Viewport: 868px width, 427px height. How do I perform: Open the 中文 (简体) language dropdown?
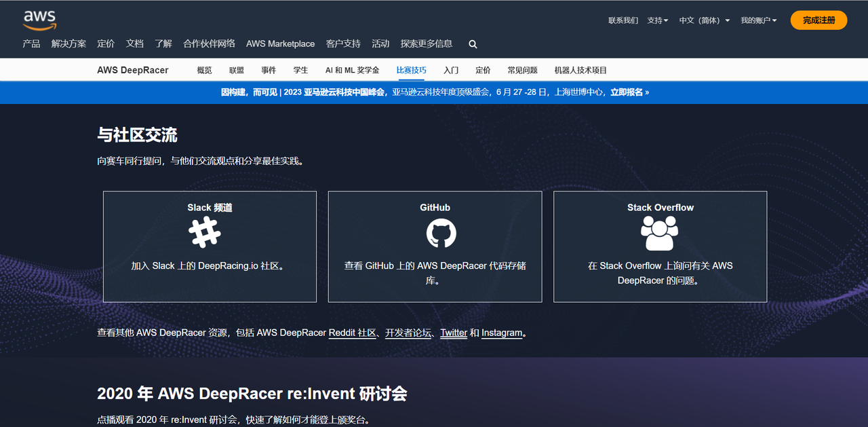tap(705, 20)
